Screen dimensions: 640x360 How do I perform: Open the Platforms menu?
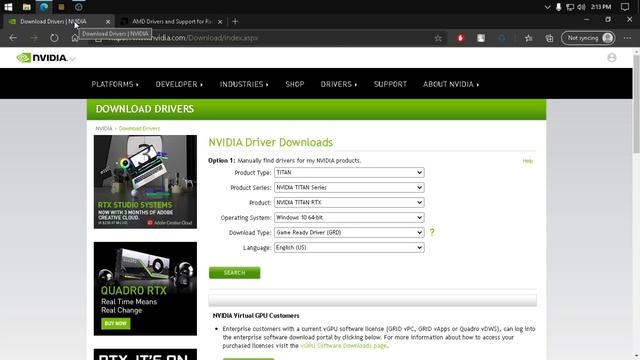pos(115,84)
